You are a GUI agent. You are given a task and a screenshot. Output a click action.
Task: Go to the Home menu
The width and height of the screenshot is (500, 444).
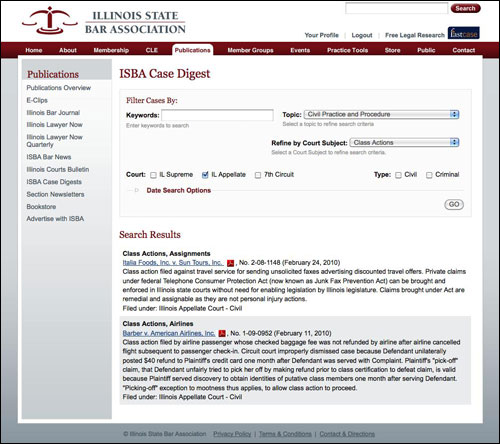click(x=34, y=50)
